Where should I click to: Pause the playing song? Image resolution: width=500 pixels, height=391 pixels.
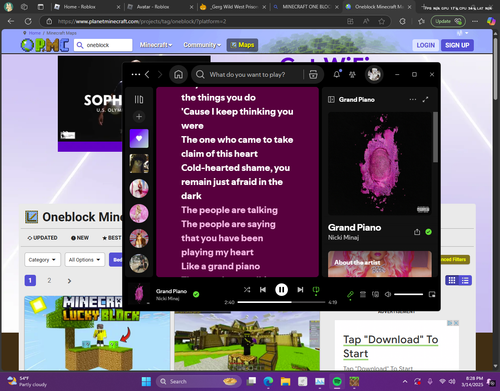(281, 290)
